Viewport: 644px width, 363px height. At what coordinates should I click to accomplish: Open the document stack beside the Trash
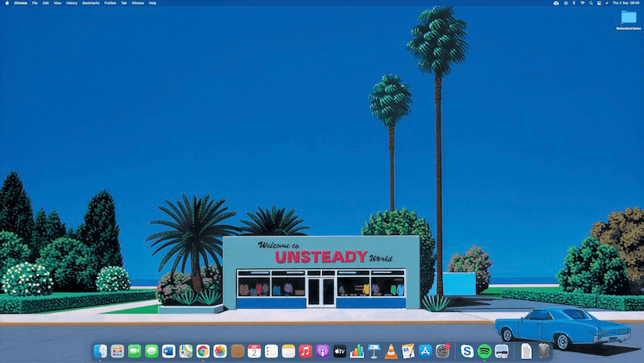tap(526, 352)
